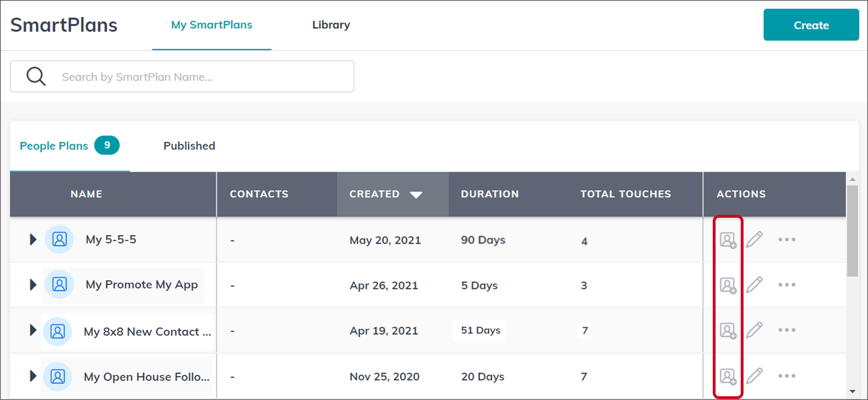Expand the My 5-5-5 row

[33, 240]
